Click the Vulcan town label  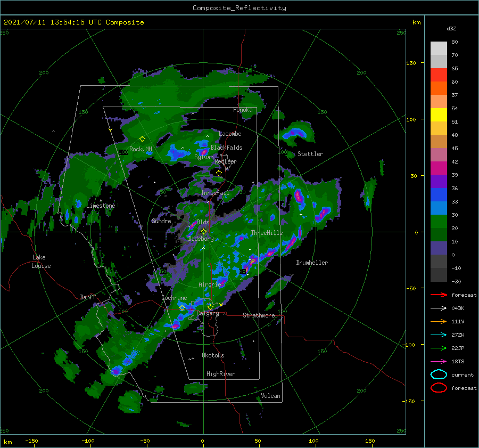[271, 396]
